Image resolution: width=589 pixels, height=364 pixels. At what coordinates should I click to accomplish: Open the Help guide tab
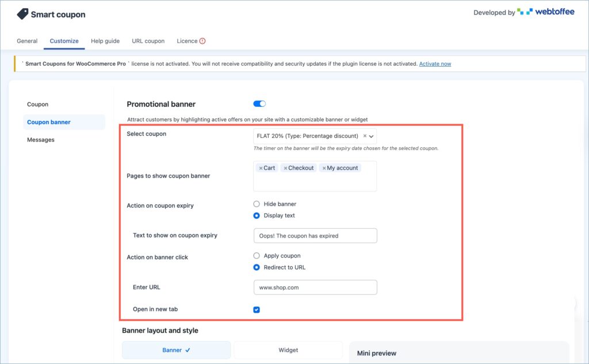105,41
